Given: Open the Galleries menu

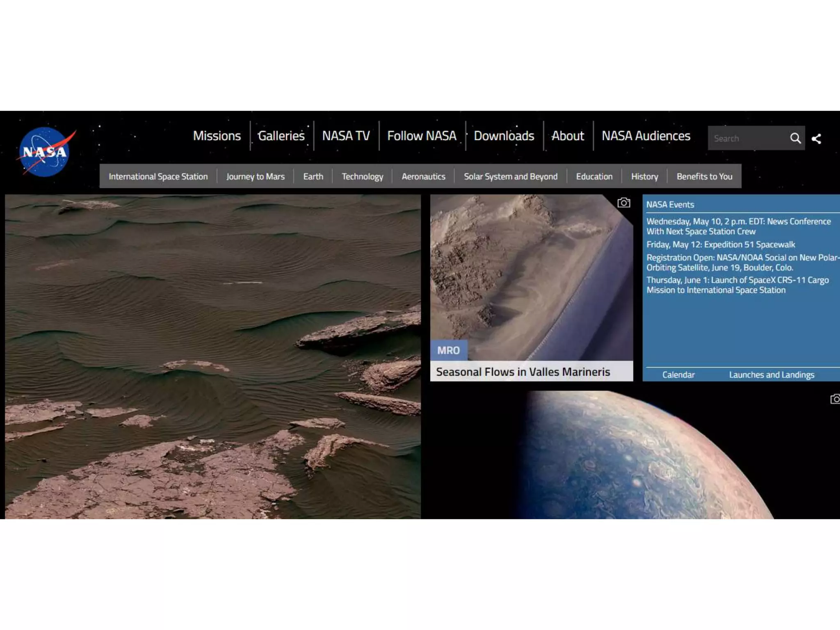Looking at the screenshot, I should pos(281,136).
